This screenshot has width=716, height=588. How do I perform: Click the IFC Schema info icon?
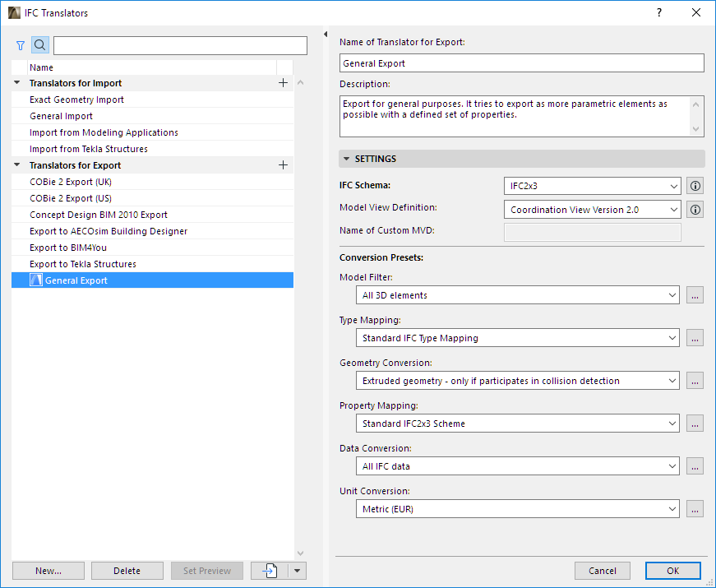click(x=695, y=186)
